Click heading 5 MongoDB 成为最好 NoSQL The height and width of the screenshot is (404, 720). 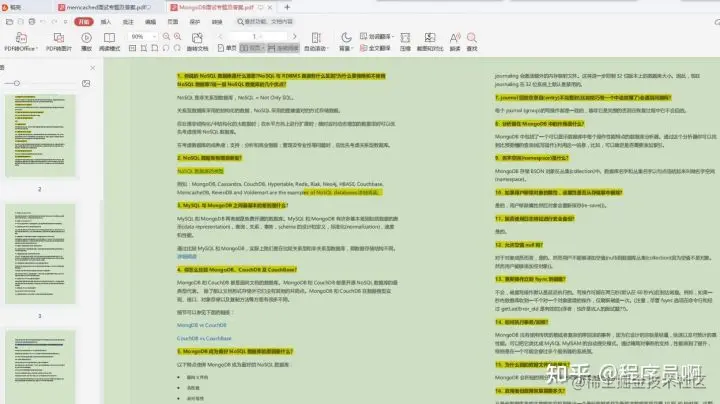click(x=235, y=351)
